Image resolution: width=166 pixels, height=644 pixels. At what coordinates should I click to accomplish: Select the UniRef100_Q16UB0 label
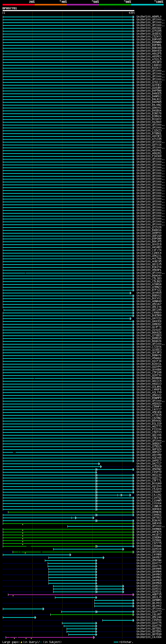pyautogui.click(x=149, y=88)
